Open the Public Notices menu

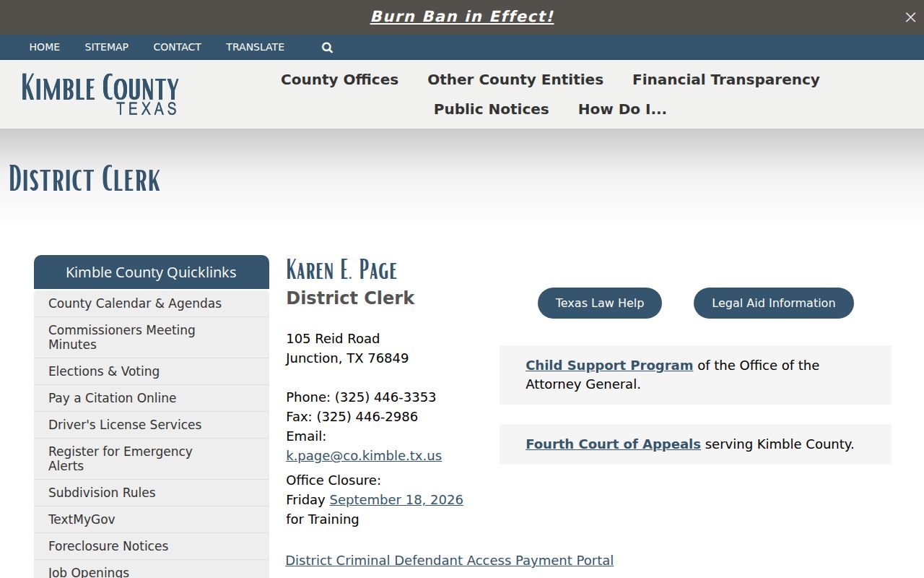coord(492,109)
